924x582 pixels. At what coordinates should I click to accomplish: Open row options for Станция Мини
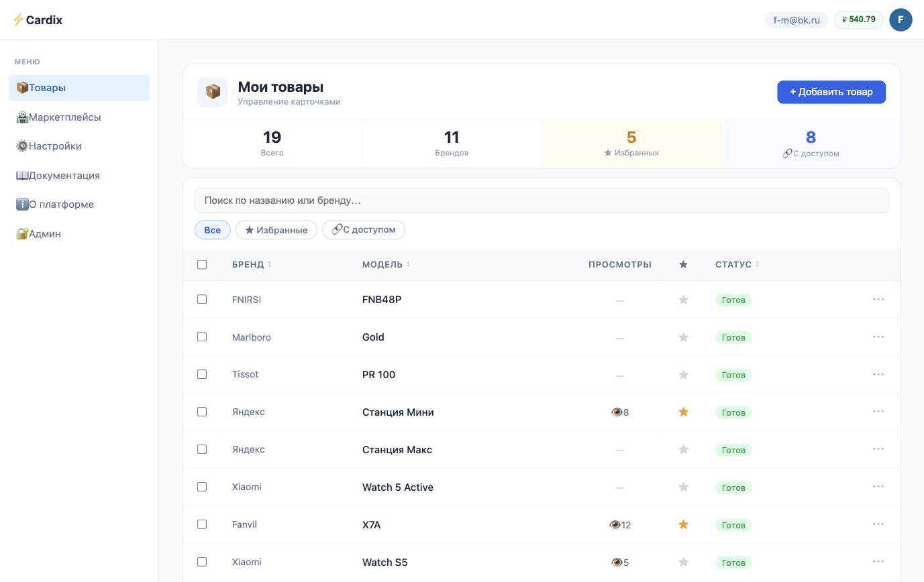coord(878,412)
